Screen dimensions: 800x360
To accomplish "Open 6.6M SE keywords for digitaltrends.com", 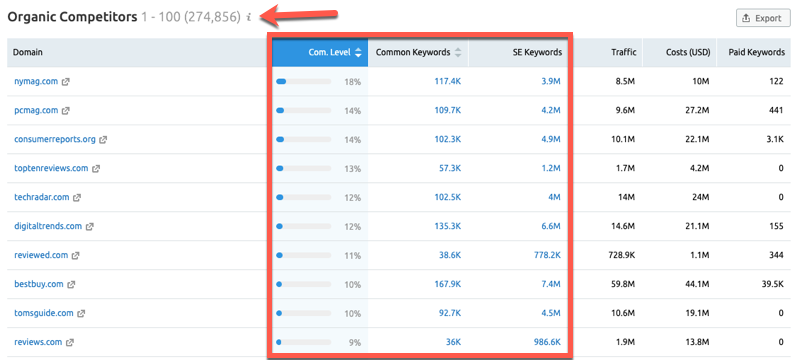I will tap(551, 226).
